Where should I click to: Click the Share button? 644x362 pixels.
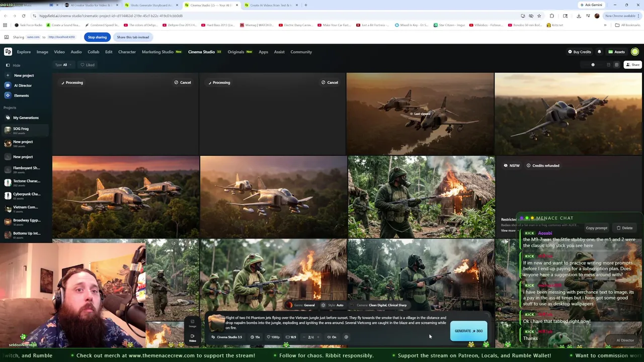click(x=633, y=65)
